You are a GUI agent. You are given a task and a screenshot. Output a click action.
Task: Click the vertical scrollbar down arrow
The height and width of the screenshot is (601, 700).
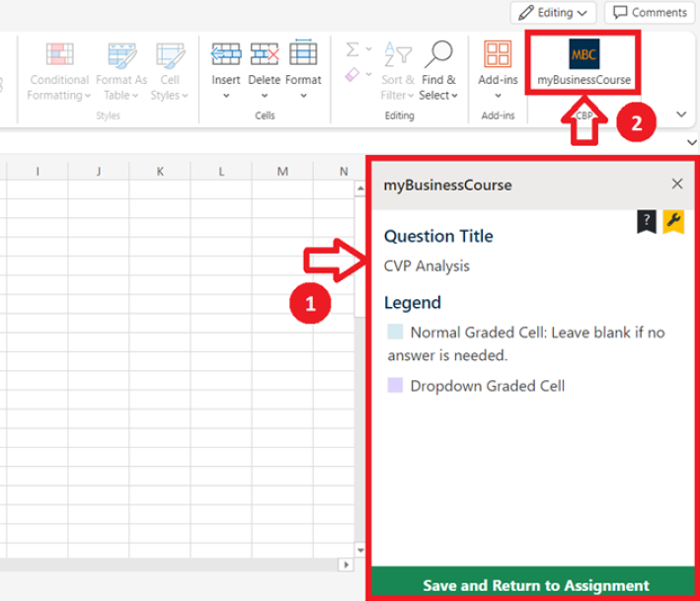360,551
